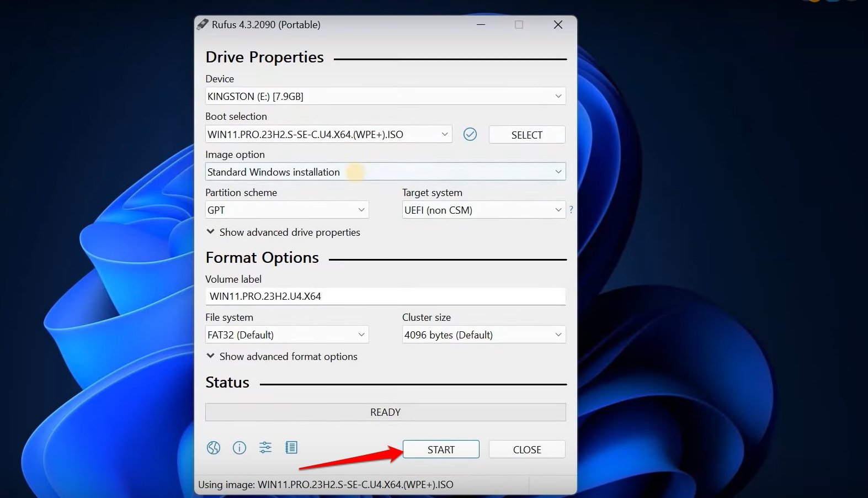868x498 pixels.
Task: Click the SELECT button
Action: pos(527,135)
